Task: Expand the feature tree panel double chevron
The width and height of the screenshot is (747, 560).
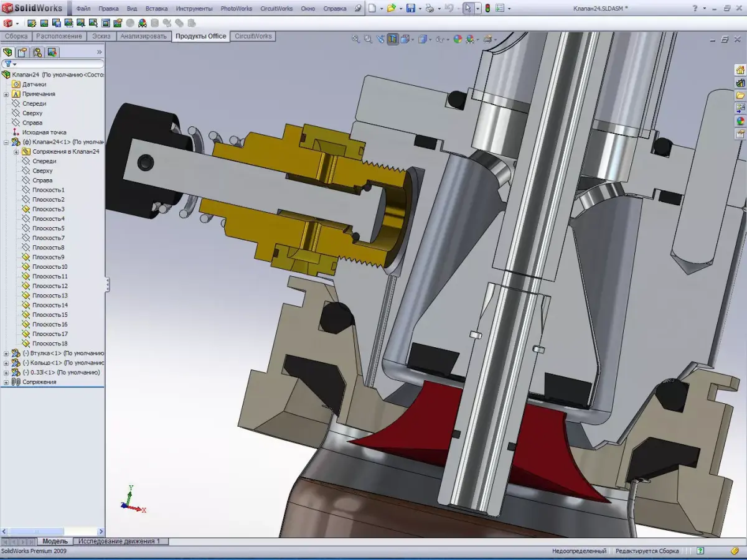Action: [x=100, y=52]
